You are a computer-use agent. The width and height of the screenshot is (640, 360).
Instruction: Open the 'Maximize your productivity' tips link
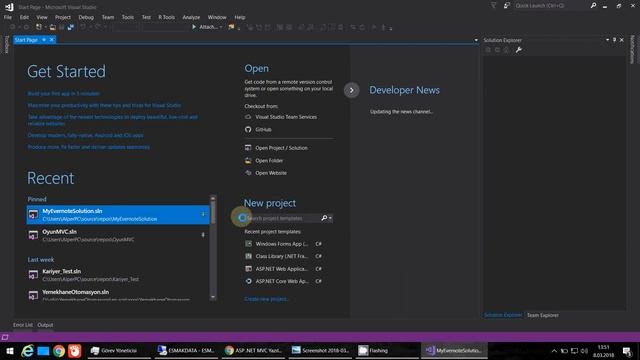(104, 105)
